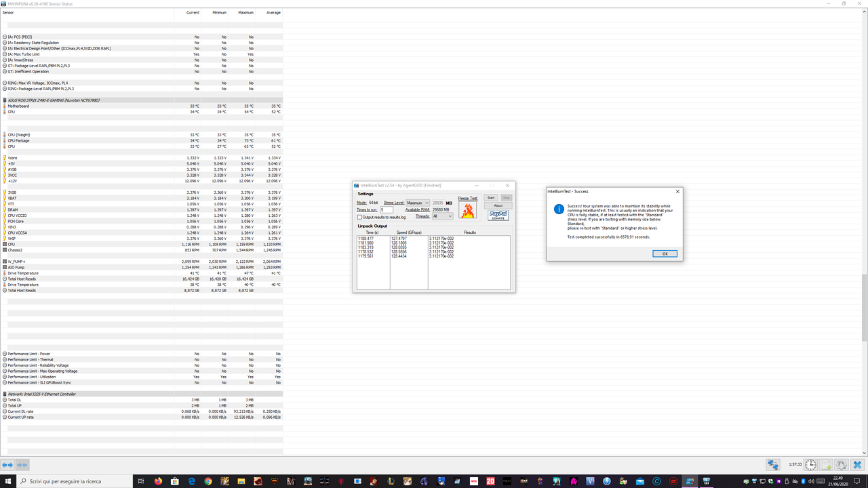Click Start in IntelBurnTest
The width and height of the screenshot is (868, 488).
coord(491,198)
